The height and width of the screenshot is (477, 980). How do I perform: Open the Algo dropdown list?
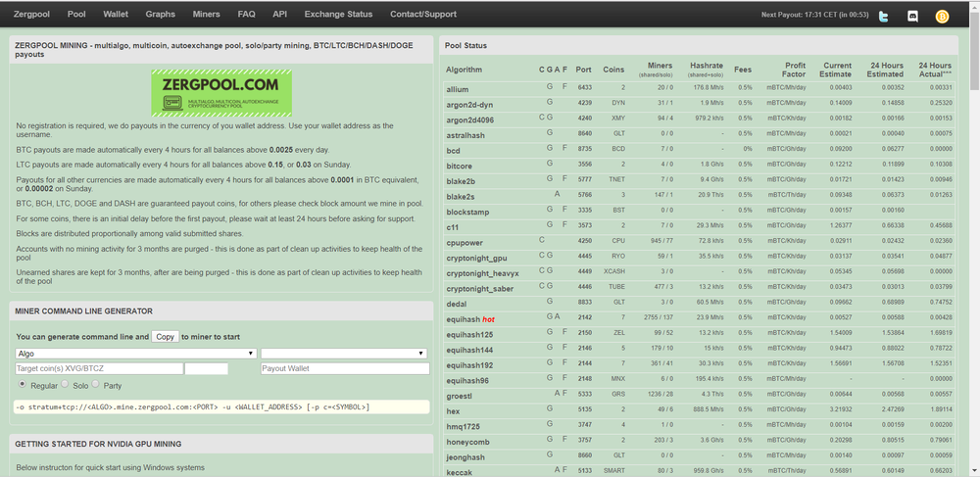click(135, 354)
